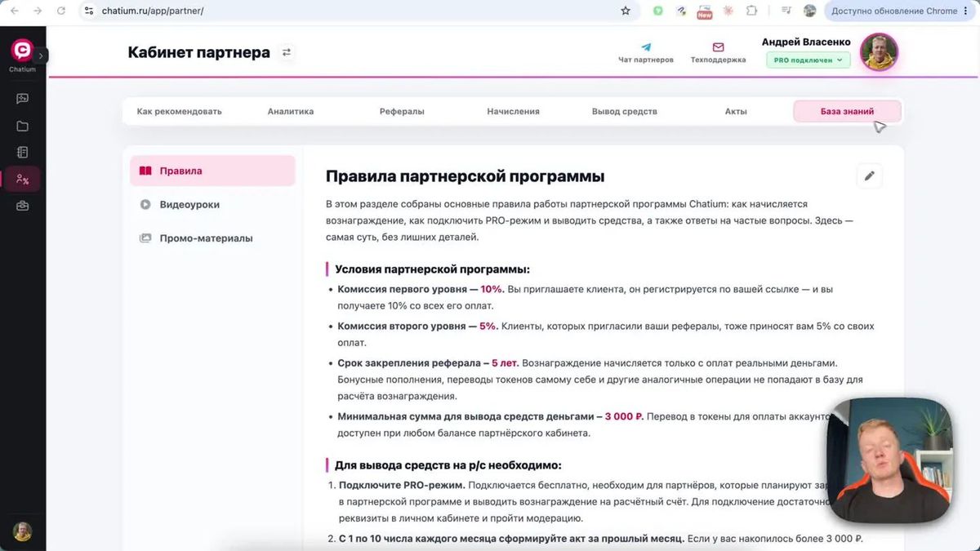Click the green shield extension icon
Screen dimensions: 980x551
[x=657, y=11]
